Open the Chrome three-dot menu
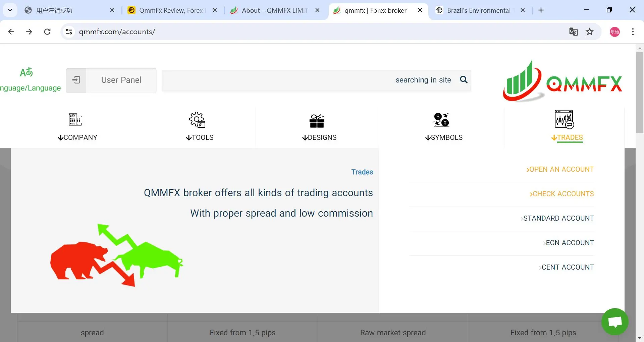644x342 pixels. click(x=633, y=32)
